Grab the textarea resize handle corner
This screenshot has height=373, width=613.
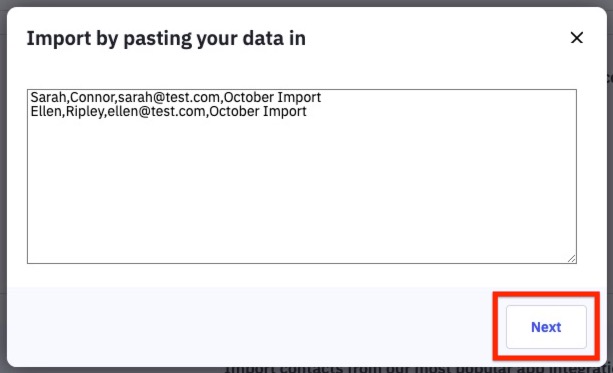572,258
